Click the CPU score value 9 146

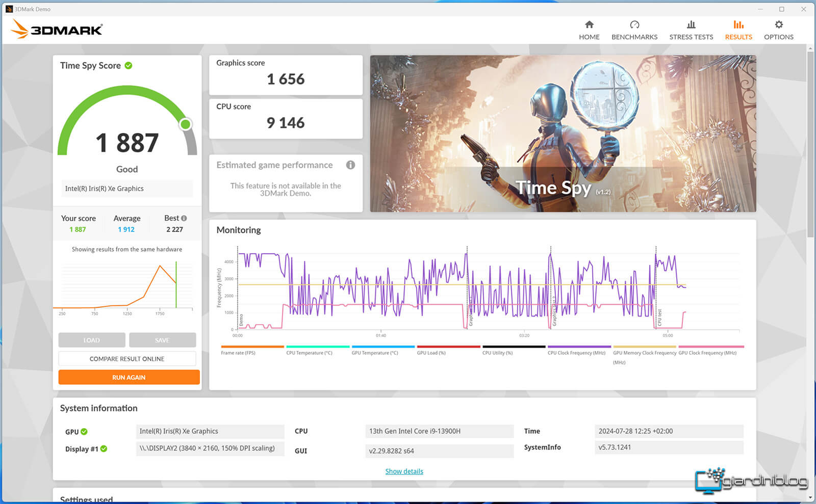(286, 123)
